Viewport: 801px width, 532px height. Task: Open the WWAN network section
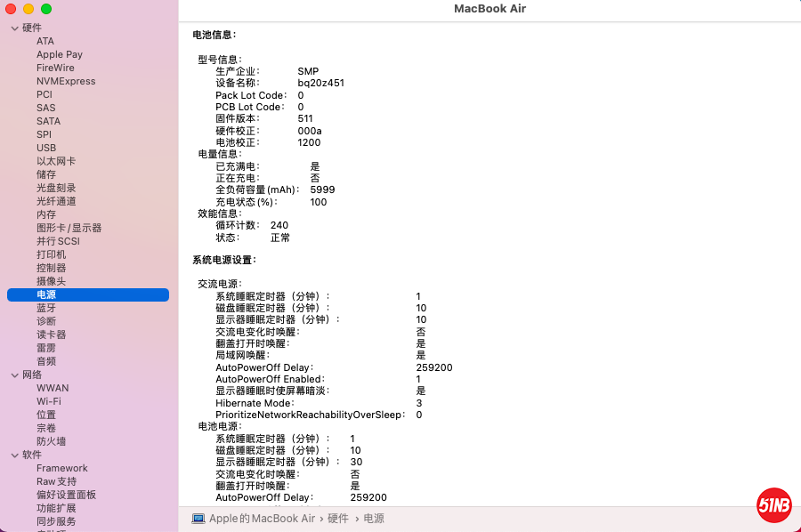click(x=50, y=388)
